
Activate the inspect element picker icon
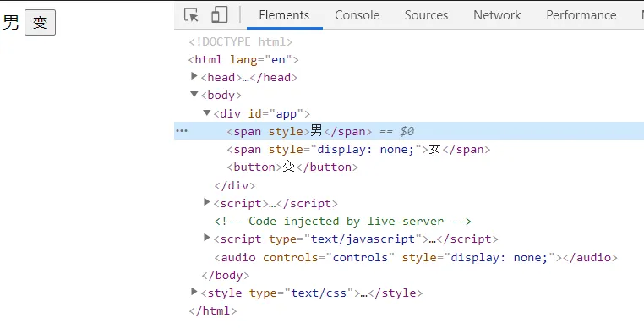coord(191,15)
